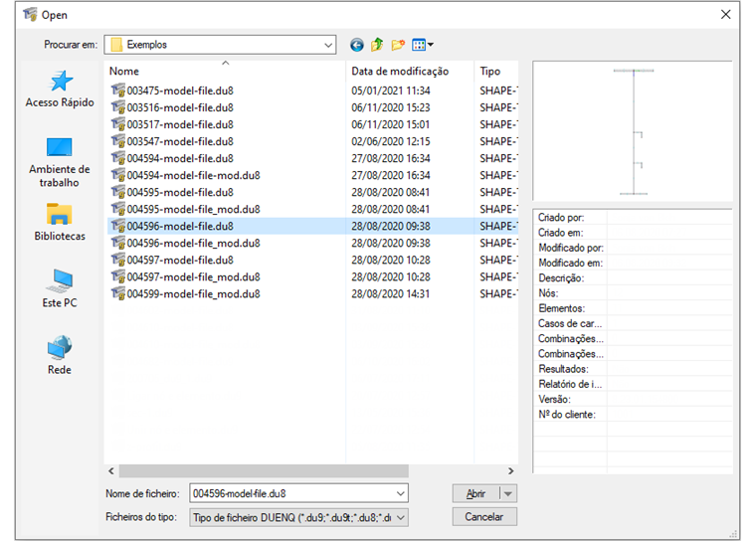The width and height of the screenshot is (756, 541).
Task: Click the model preview thumbnail
Action: pos(634,131)
